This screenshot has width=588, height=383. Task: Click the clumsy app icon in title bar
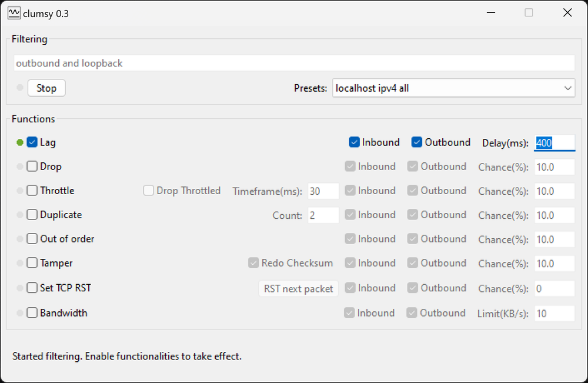14,13
